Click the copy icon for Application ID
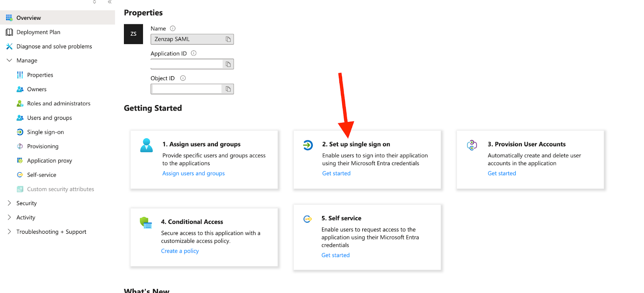Screen dimensions: 644x293 pyautogui.click(x=228, y=64)
